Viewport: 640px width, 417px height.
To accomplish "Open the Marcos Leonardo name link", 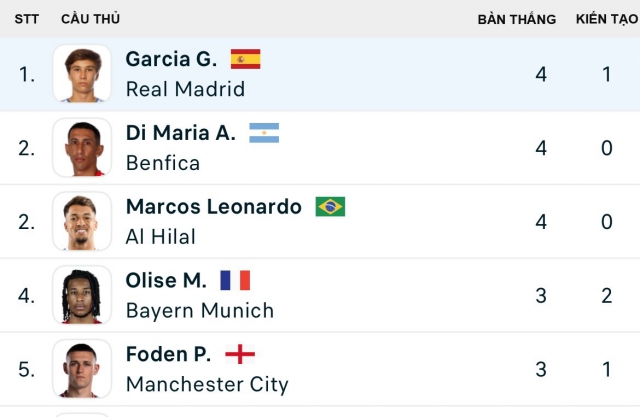I will coord(214,206).
